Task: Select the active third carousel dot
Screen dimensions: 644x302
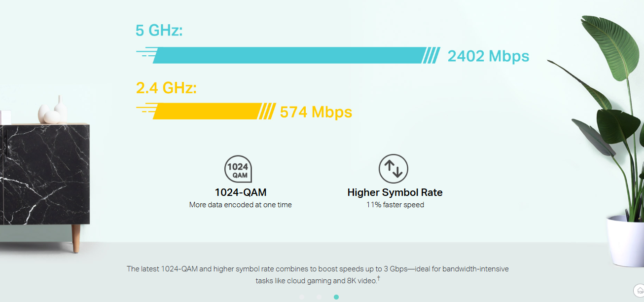Action: (336, 297)
